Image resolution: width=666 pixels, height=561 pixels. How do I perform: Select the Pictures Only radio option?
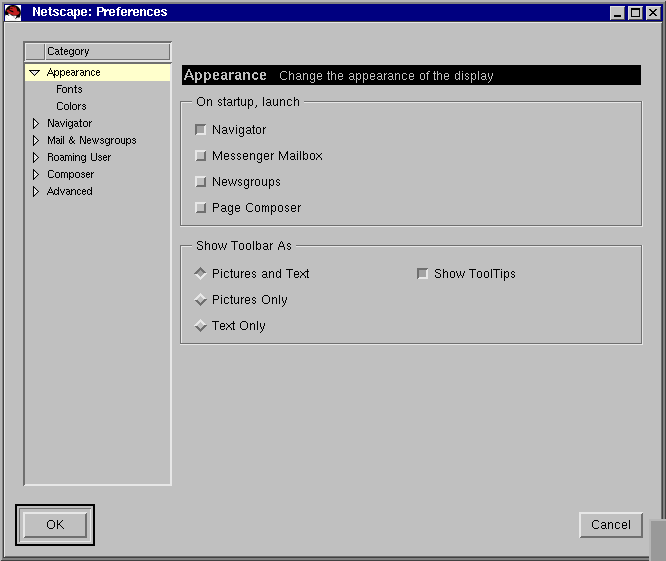tap(201, 300)
